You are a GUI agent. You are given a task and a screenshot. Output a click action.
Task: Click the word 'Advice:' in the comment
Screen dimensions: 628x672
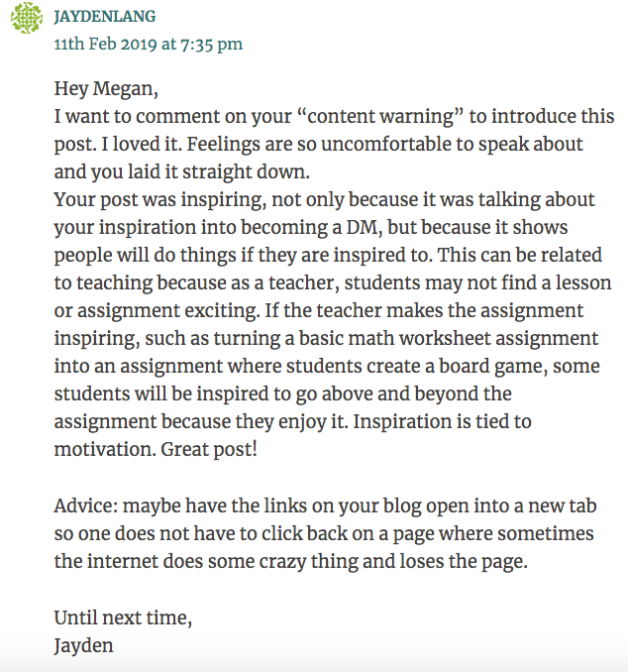point(85,505)
